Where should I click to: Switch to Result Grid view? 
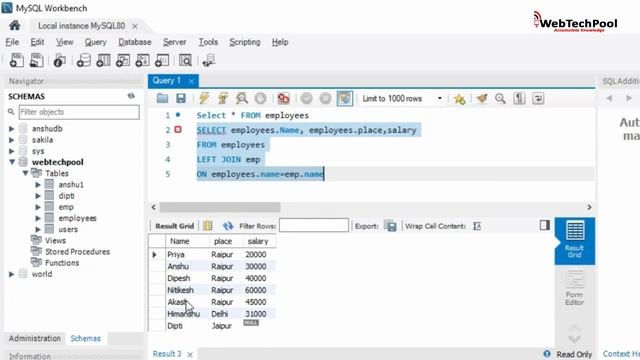tap(575, 240)
